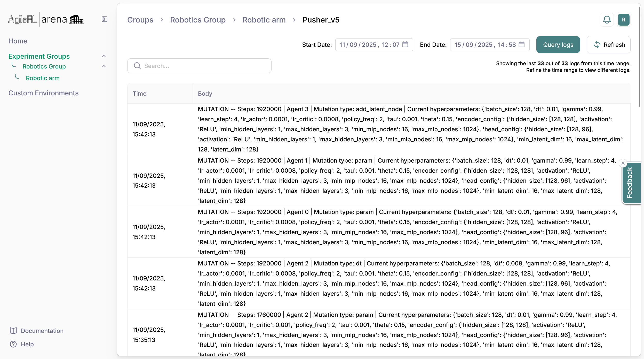
Task: Dismiss the Feedback tab with the X
Action: pyautogui.click(x=623, y=163)
